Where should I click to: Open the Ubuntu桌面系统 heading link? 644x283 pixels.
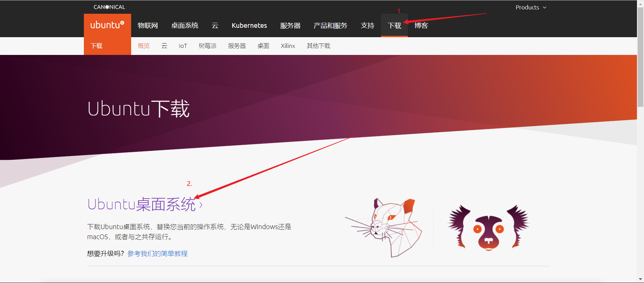coord(142,204)
